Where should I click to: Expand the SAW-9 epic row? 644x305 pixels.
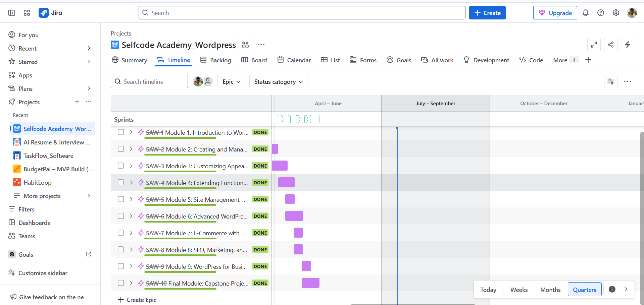coord(131,266)
